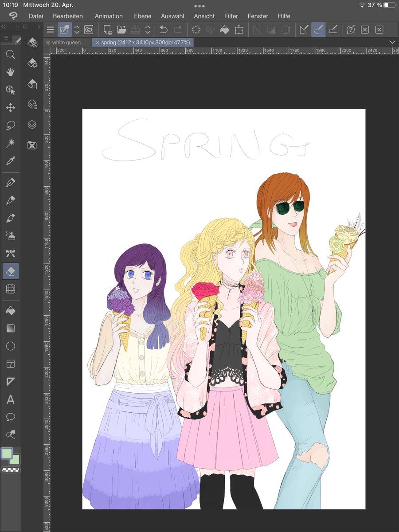Toggle snap to ruler

[x=304, y=30]
